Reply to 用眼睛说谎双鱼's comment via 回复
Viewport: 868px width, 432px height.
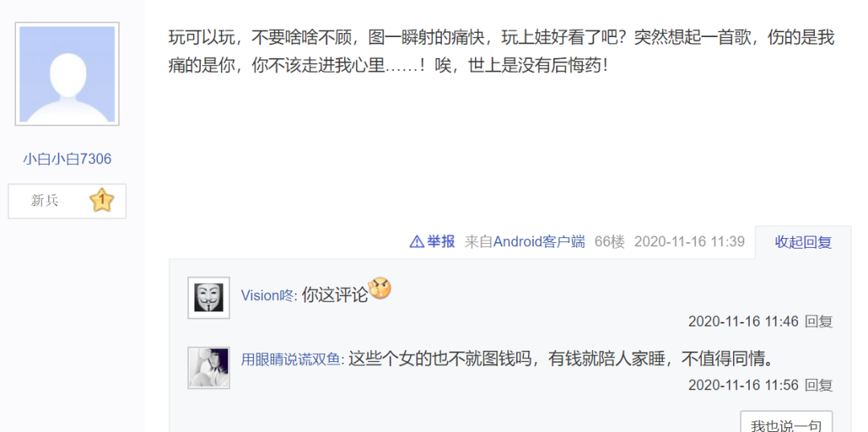[x=819, y=385]
